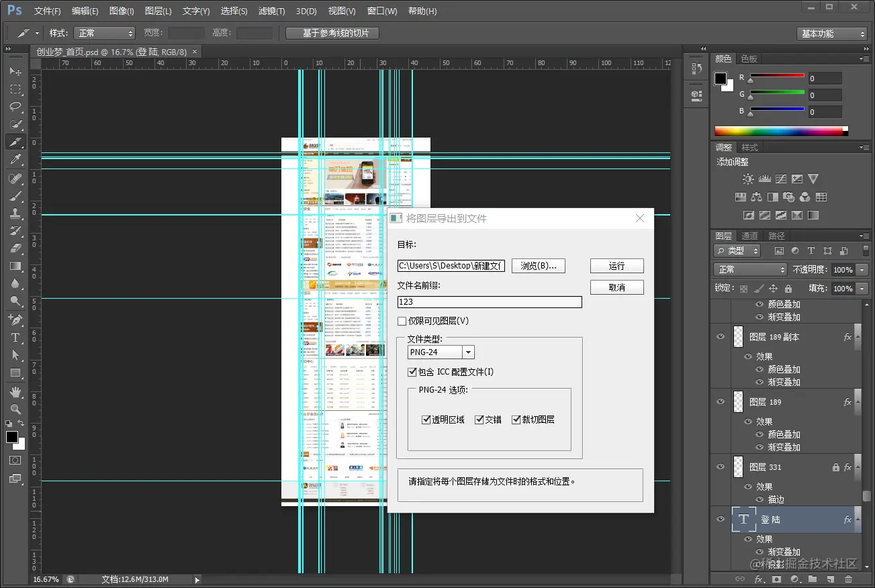The image size is (875, 588).
Task: Click the 目标 path input field
Action: point(451,266)
